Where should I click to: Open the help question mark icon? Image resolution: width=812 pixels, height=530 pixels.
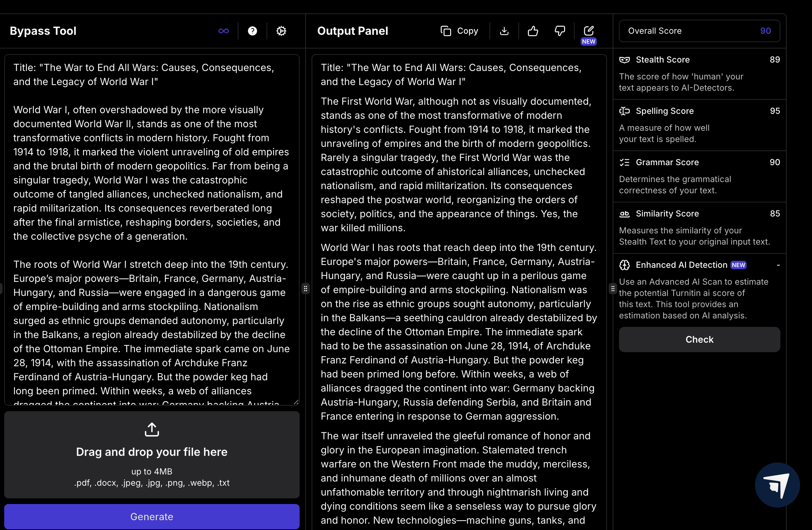252,31
